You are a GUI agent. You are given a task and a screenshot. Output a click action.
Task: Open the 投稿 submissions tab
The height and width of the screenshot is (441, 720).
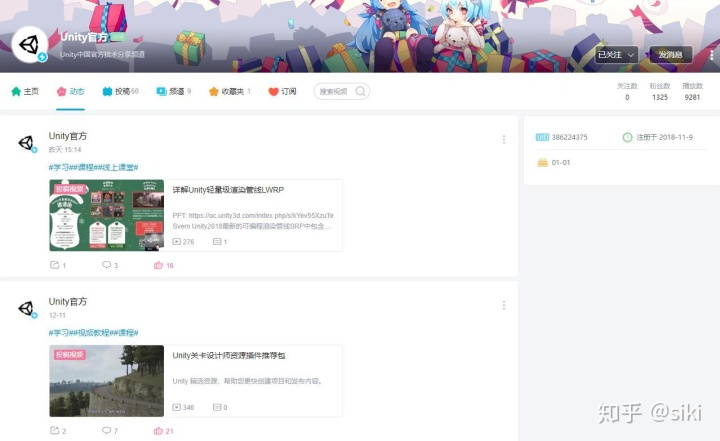[x=120, y=91]
